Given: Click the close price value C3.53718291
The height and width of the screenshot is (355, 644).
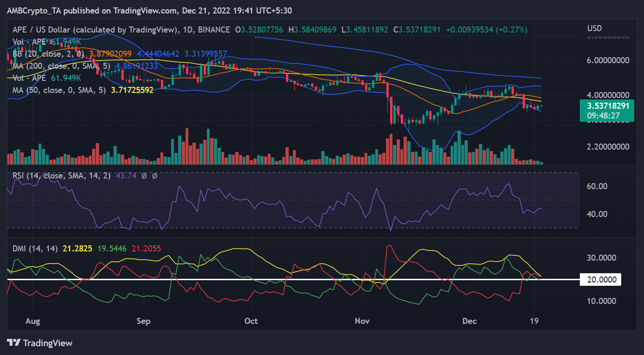Looking at the screenshot, I should (418, 29).
